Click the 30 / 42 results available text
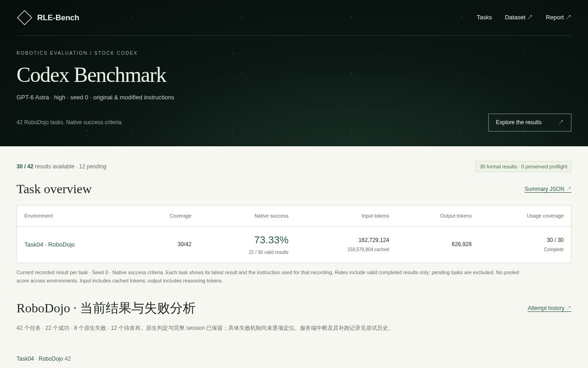Image resolution: width=588 pixels, height=368 pixels. pos(62,167)
